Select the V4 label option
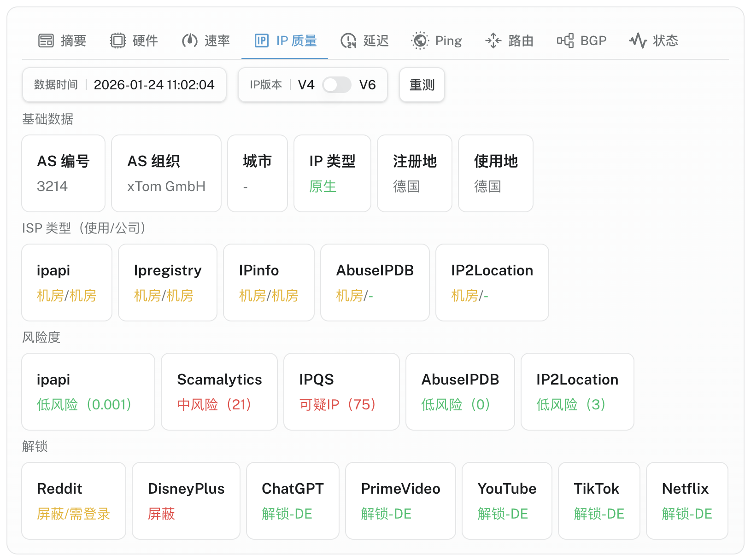The width and height of the screenshot is (751, 560). (306, 85)
